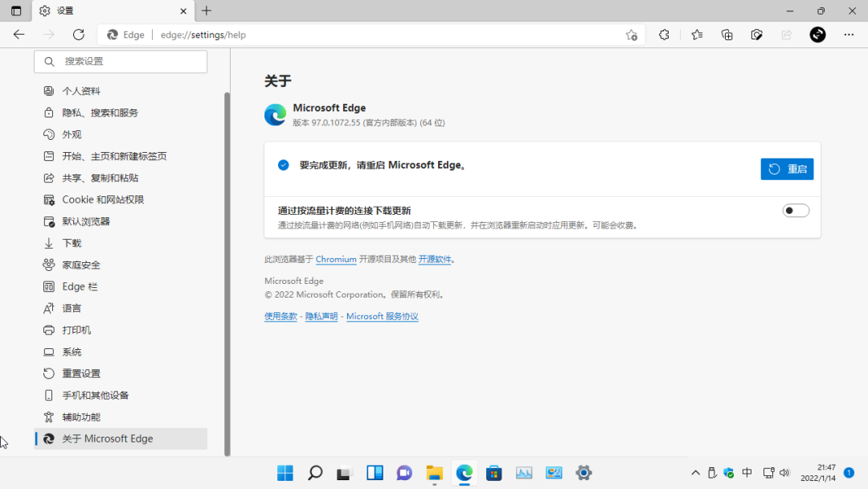Open 个人资料 settings section
The height and width of the screenshot is (489, 868).
121,91
